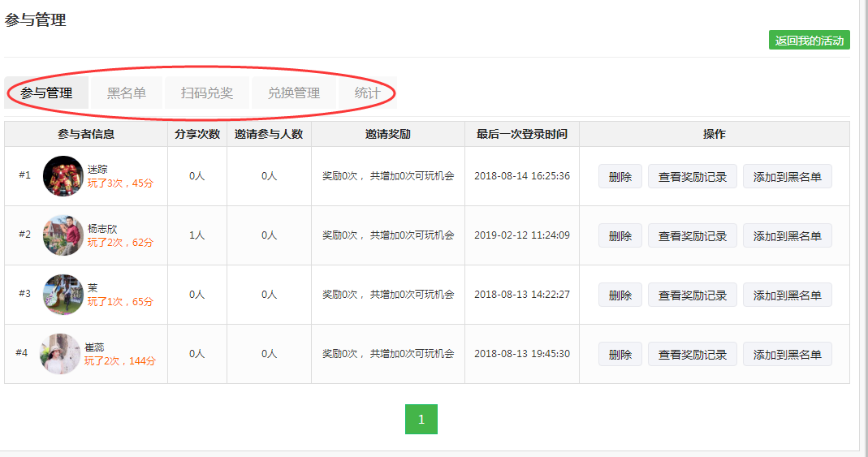Switch to the 黑名单 tab

tap(127, 93)
